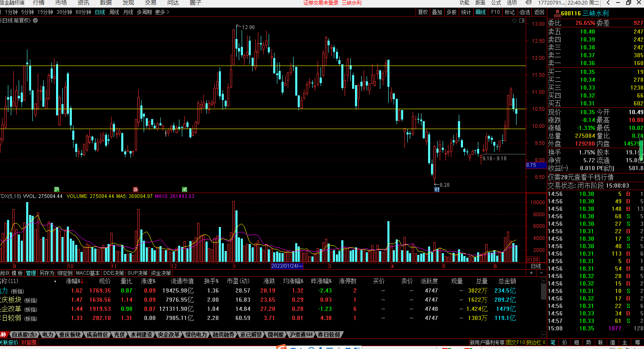Click the 多股 multi-stock button
The height and width of the screenshot is (349, 644).
click(451, 12)
